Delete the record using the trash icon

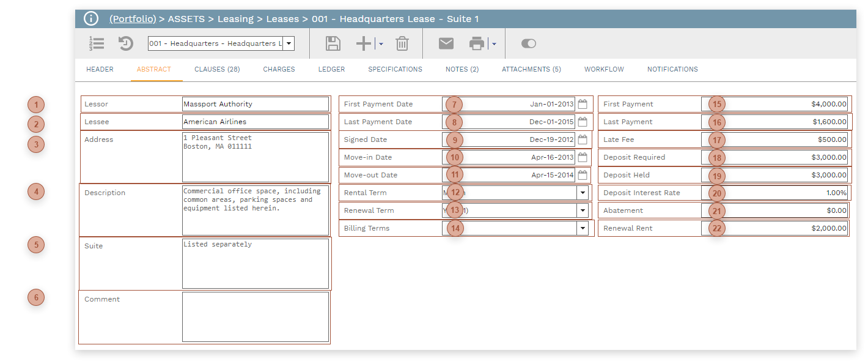pos(402,43)
